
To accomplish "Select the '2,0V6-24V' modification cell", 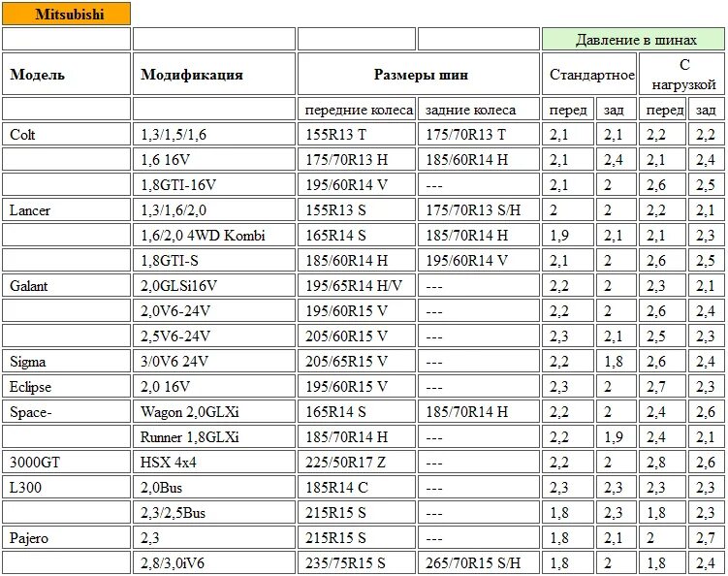I will [214, 310].
